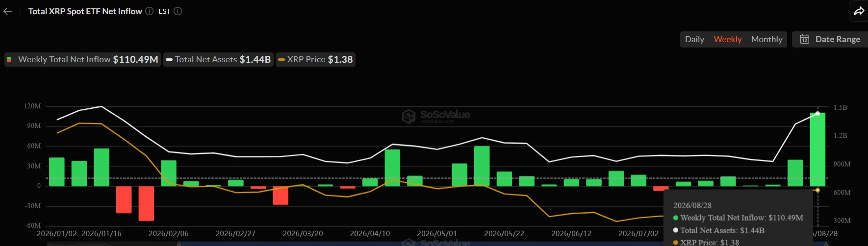Open info icon next to Total XRP Spot ETF Net Inflow
The image size is (868, 246).
point(150,11)
